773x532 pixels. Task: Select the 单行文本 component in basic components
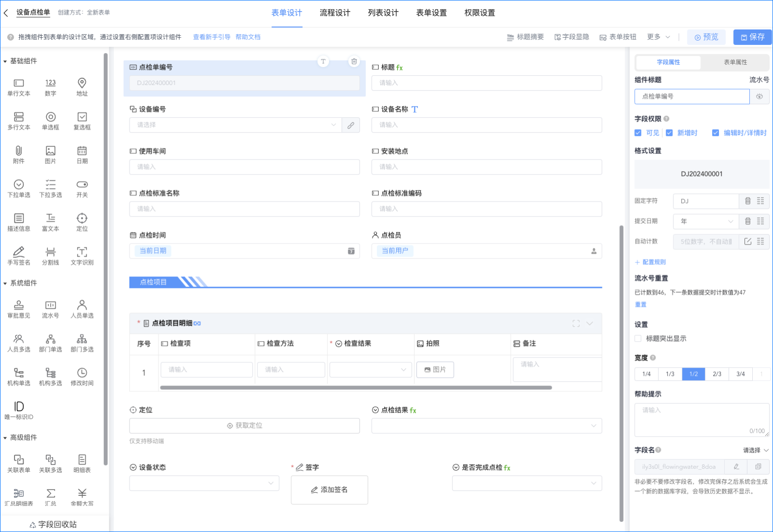tap(18, 87)
